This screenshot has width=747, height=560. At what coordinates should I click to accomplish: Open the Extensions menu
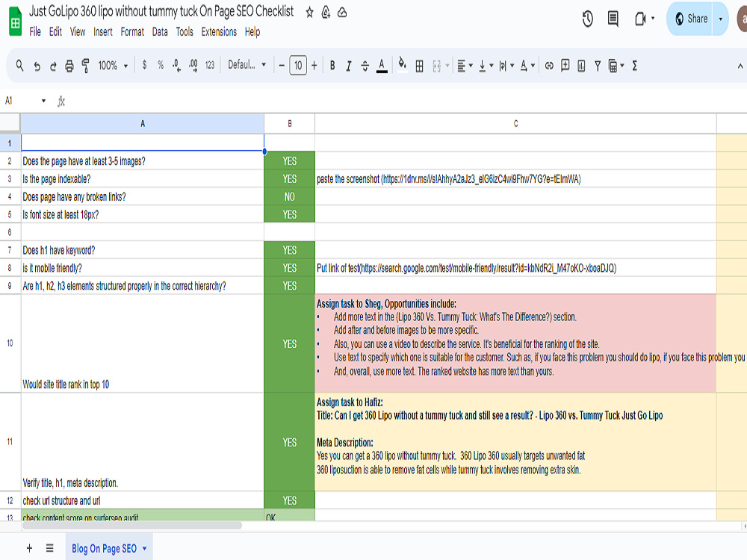219,32
